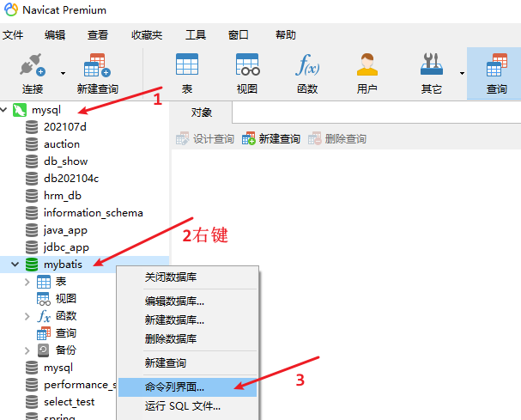This screenshot has width=521, height=420.
Task: Select the db_show database
Action: (x=66, y=161)
